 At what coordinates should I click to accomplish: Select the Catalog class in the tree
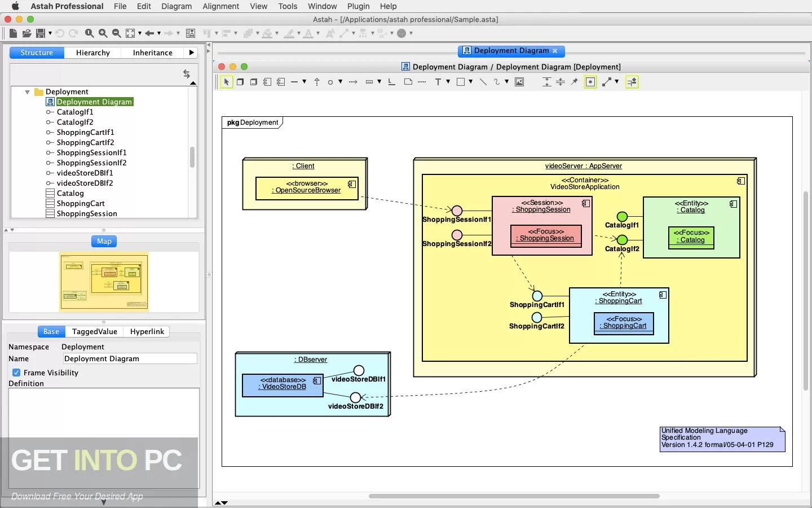[x=70, y=193]
